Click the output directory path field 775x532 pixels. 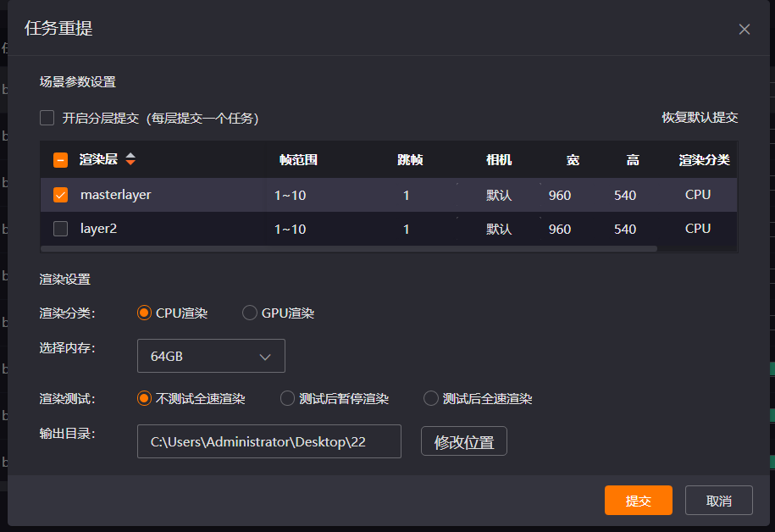(268, 441)
